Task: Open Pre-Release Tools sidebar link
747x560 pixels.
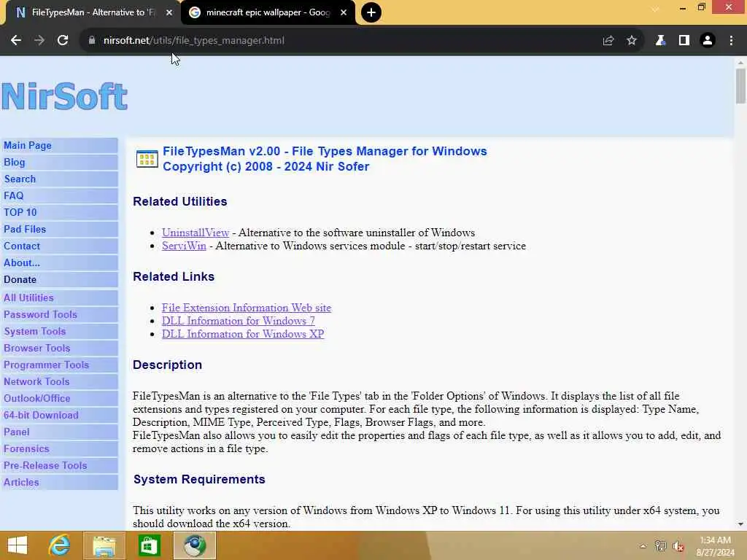Action: [x=60, y=466]
